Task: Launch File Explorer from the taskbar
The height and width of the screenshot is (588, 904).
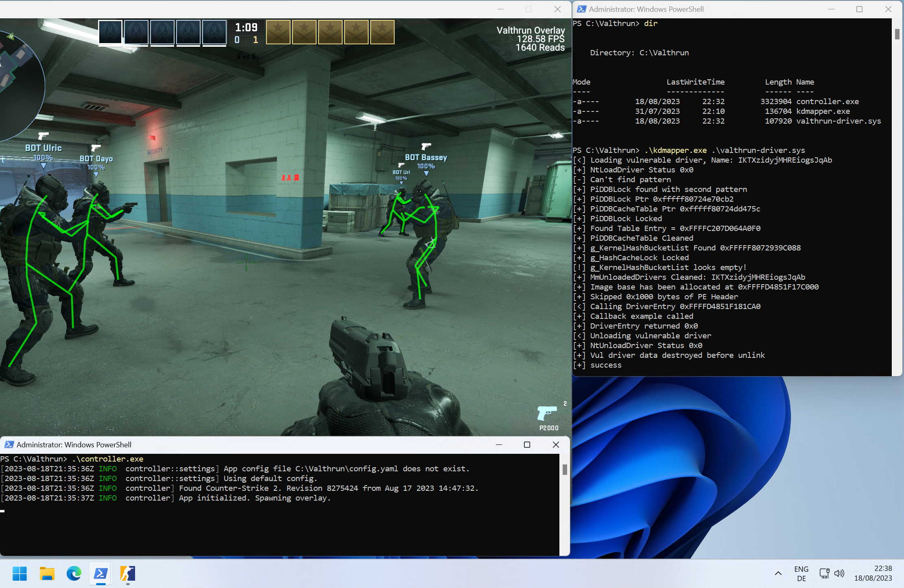Action: [47, 573]
